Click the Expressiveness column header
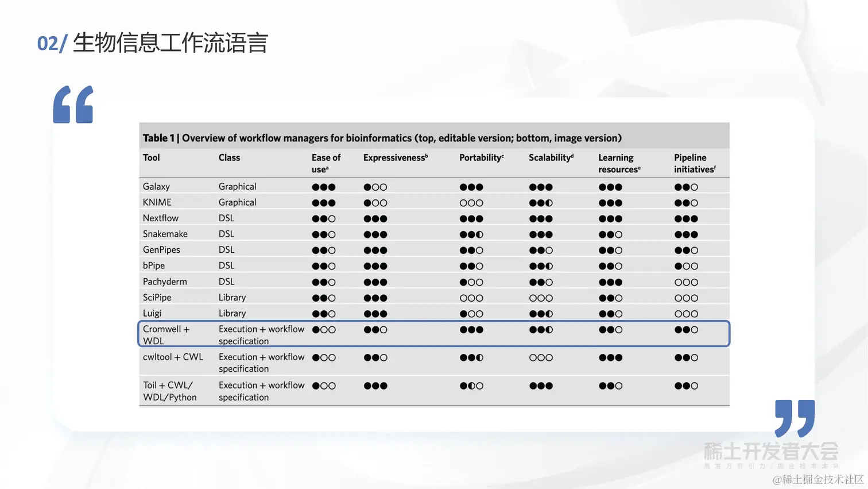Screen dimensions: 868x489 click(396, 157)
